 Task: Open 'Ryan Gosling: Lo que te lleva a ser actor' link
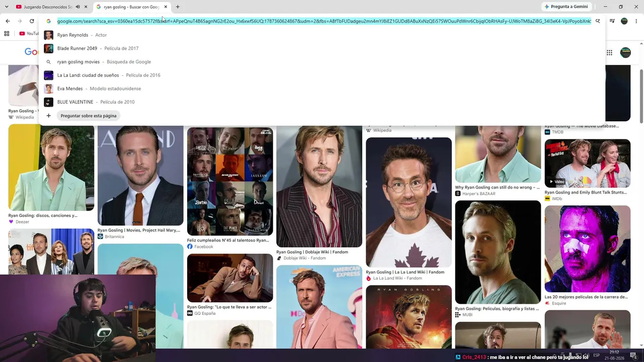pyautogui.click(x=229, y=307)
